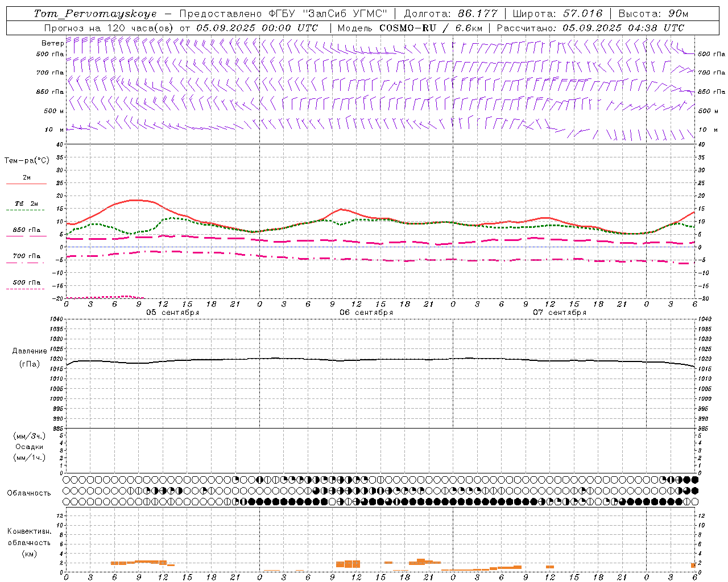Select the Широта: 57.016 value

(557, 14)
